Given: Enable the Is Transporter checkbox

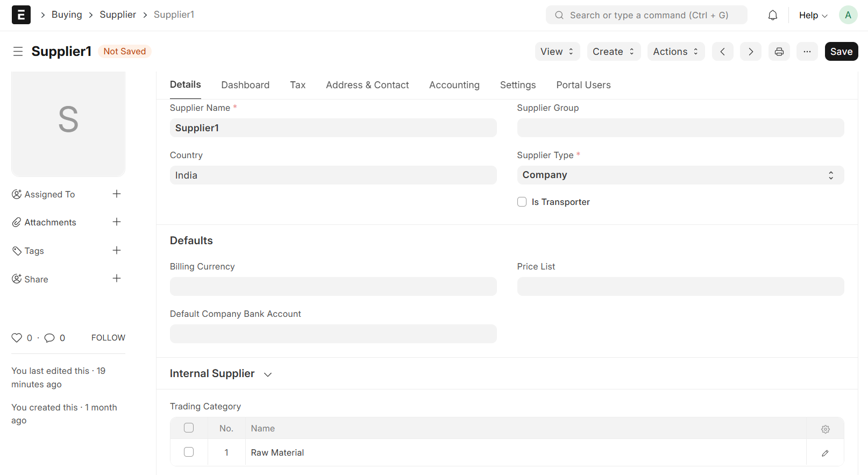Looking at the screenshot, I should coord(522,202).
